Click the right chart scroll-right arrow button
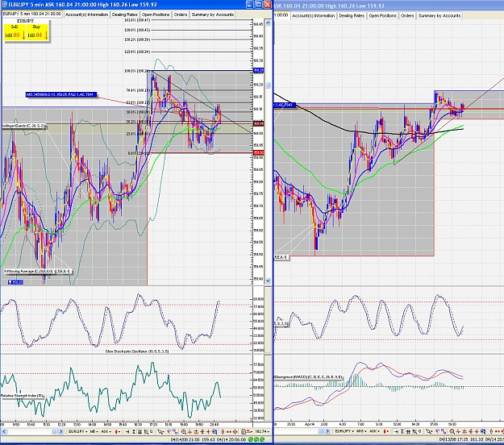The height and width of the screenshot is (445, 504). (x=327, y=431)
